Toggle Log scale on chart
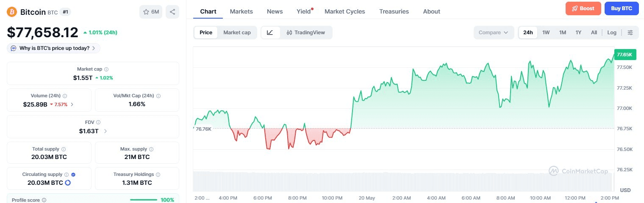Image resolution: width=644 pixels, height=203 pixels. pyautogui.click(x=612, y=33)
